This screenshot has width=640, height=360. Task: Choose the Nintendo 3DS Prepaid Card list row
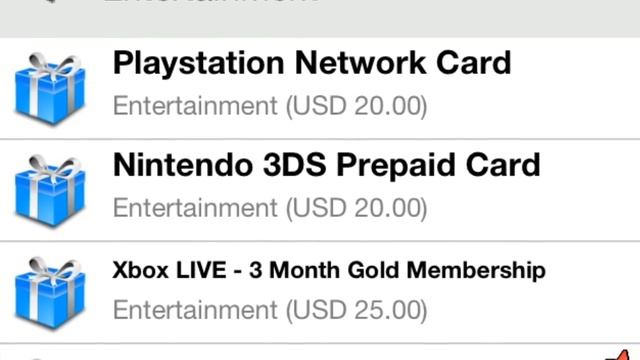tap(320, 190)
